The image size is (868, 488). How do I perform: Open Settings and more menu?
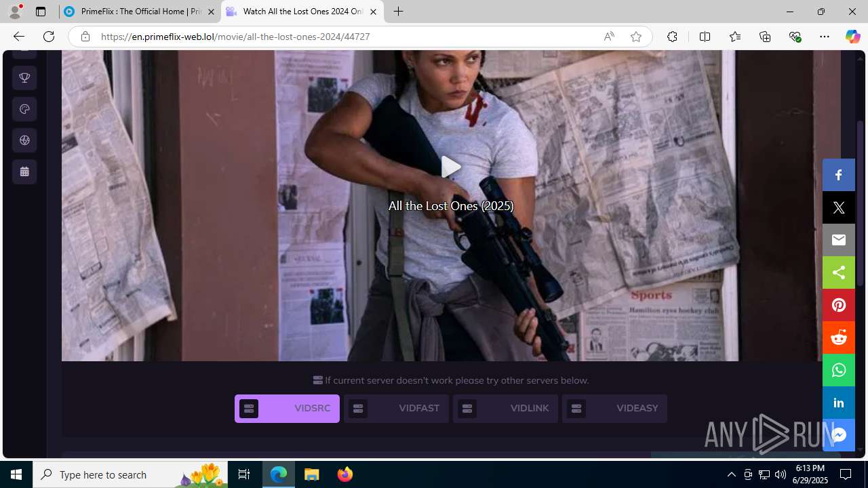825,37
